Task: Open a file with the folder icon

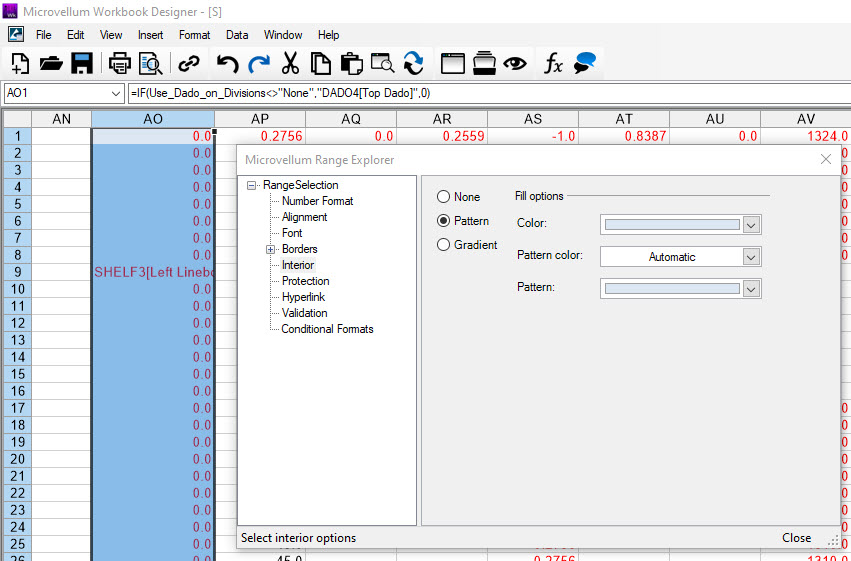Action: point(51,63)
